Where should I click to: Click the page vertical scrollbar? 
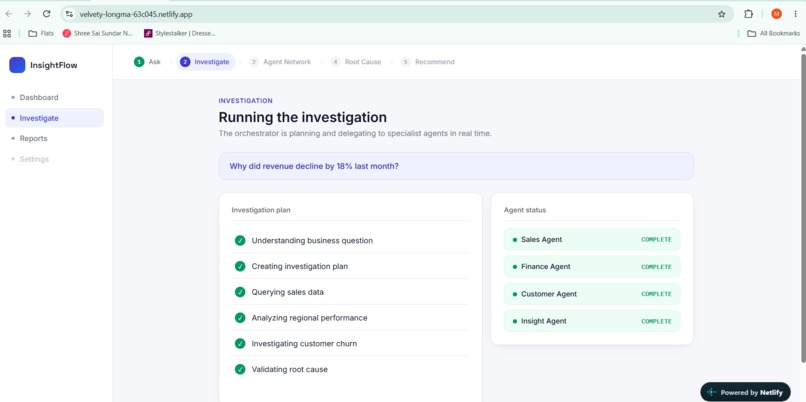pos(802,206)
